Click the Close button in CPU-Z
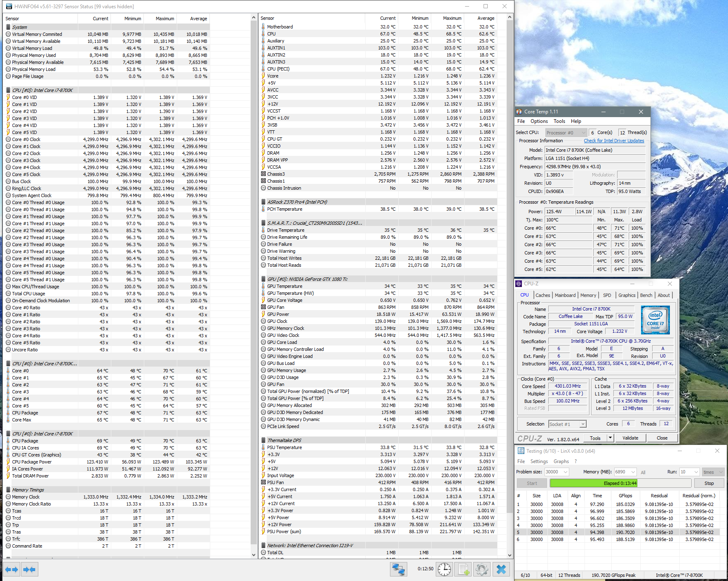The height and width of the screenshot is (581, 728). [662, 438]
